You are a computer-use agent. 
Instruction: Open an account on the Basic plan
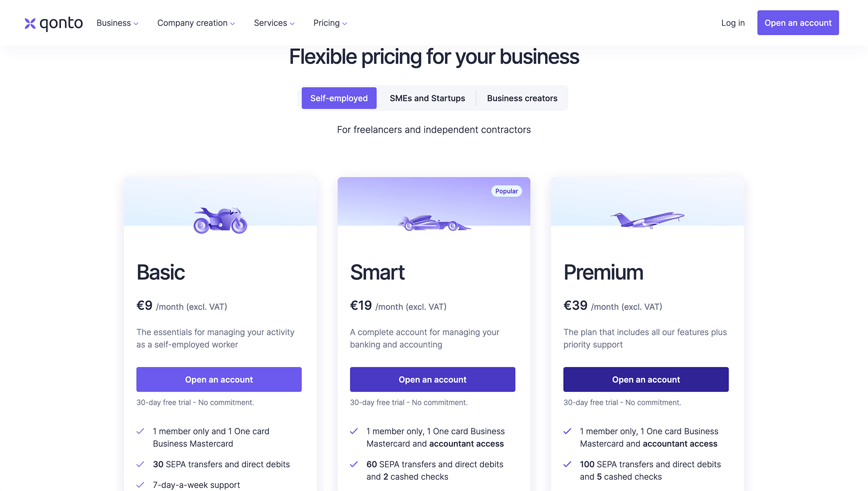point(219,379)
